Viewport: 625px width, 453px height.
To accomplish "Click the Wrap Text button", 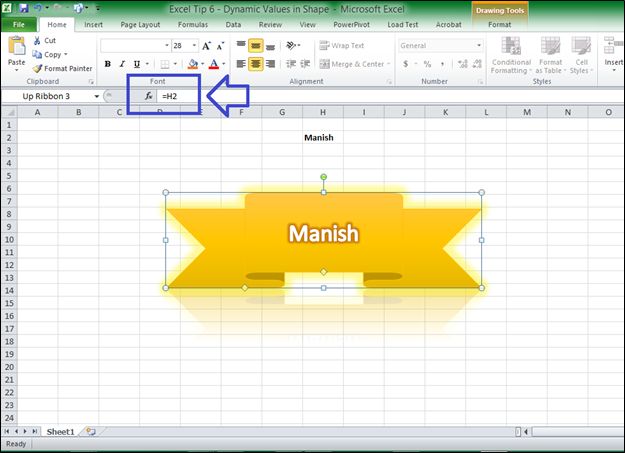I will (x=342, y=45).
